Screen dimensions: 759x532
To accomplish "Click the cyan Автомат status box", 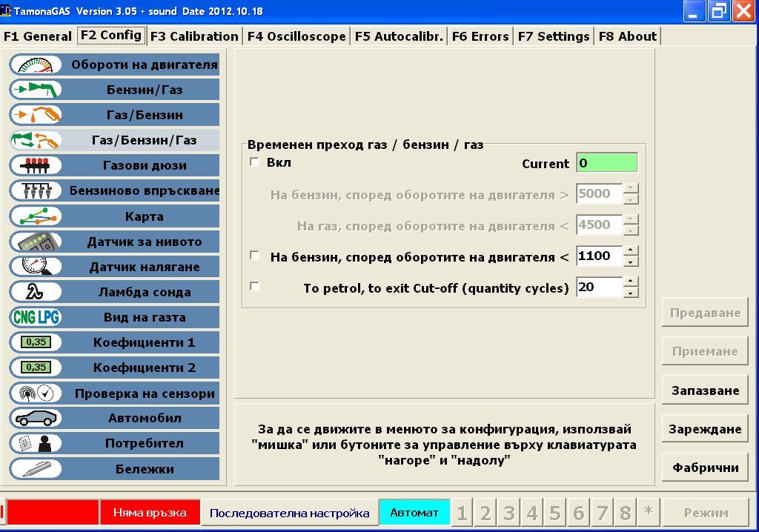I will [x=414, y=513].
